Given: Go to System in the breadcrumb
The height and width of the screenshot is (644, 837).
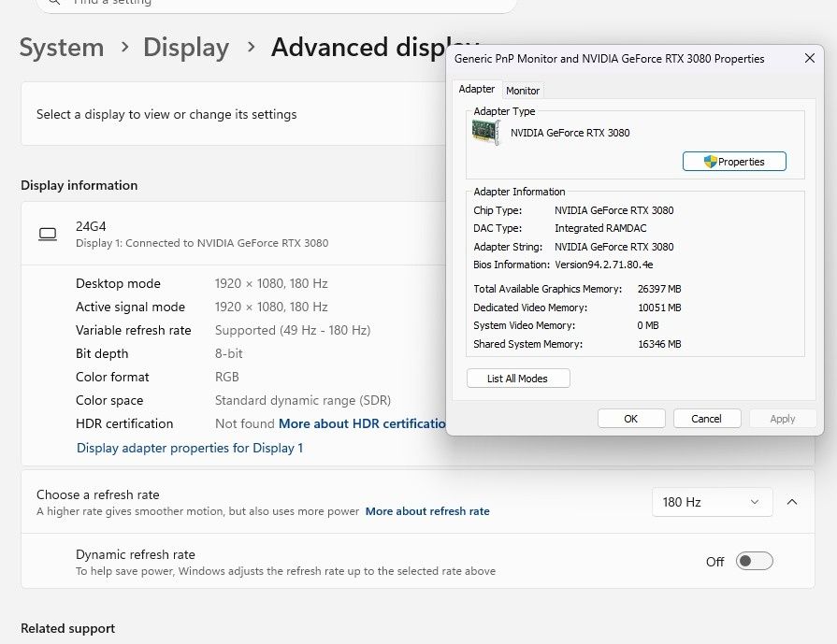Looking at the screenshot, I should pos(62,47).
